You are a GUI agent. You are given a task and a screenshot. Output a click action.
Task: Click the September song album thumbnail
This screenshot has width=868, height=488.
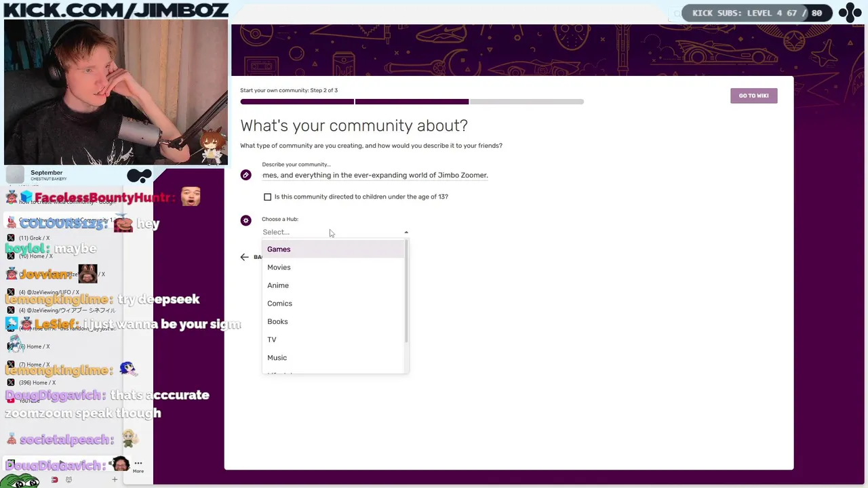(x=15, y=176)
